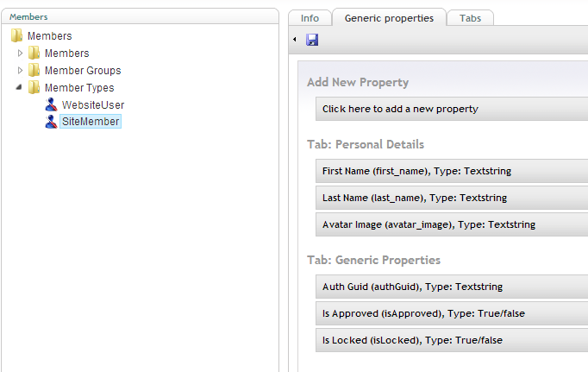Screen dimensions: 588x372
Task: Click the SiteMember user icon
Action: (x=51, y=122)
